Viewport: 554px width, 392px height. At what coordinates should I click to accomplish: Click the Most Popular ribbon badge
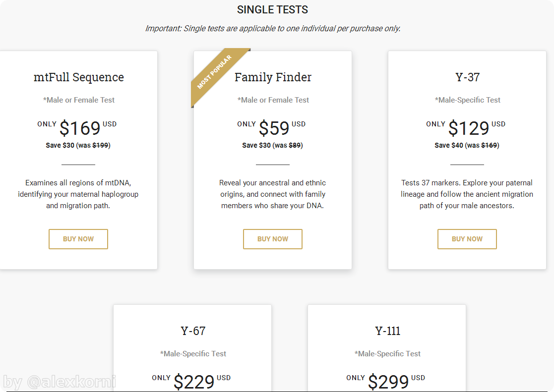point(214,72)
